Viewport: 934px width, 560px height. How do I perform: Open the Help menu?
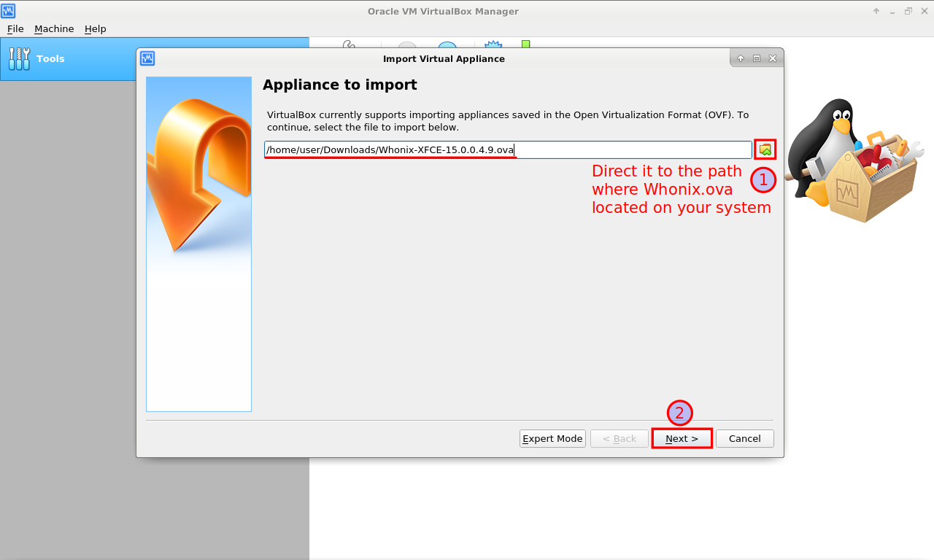coord(95,28)
